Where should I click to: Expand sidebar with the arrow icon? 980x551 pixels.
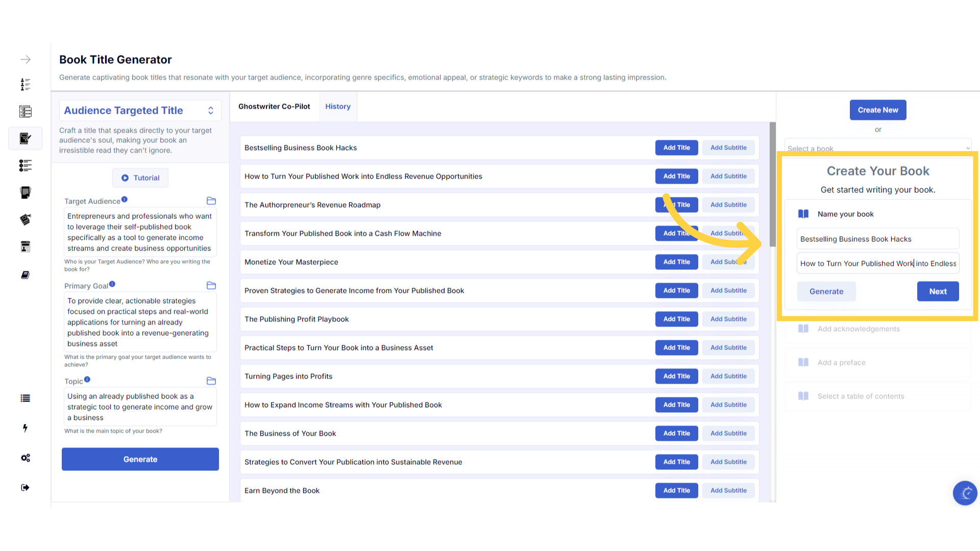point(26,60)
